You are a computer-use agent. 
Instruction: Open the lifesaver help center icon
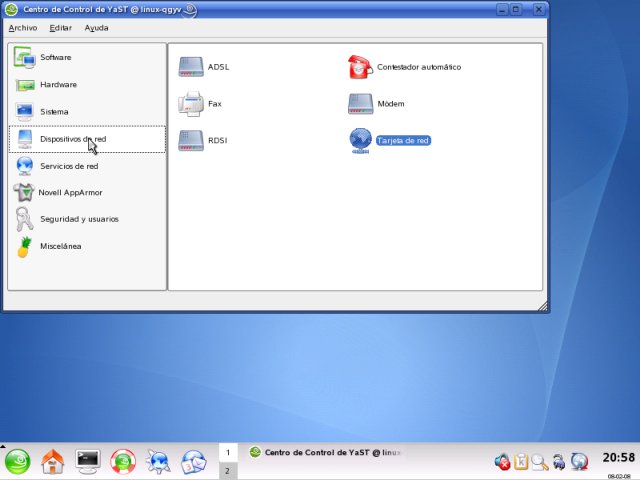pos(123,462)
